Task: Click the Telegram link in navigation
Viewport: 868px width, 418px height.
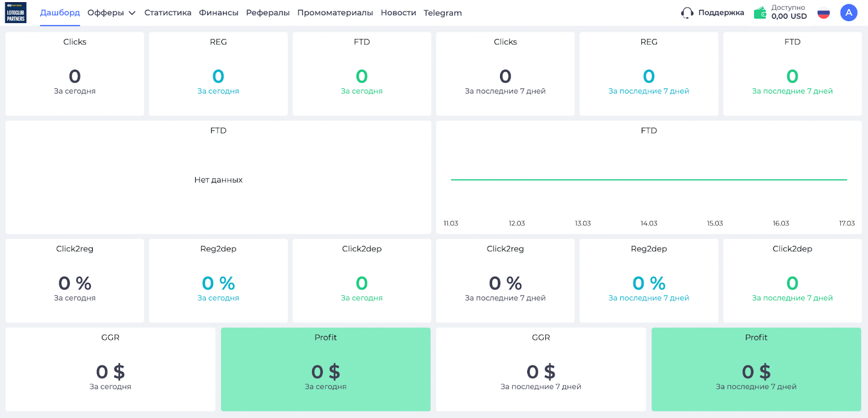Action: tap(443, 12)
